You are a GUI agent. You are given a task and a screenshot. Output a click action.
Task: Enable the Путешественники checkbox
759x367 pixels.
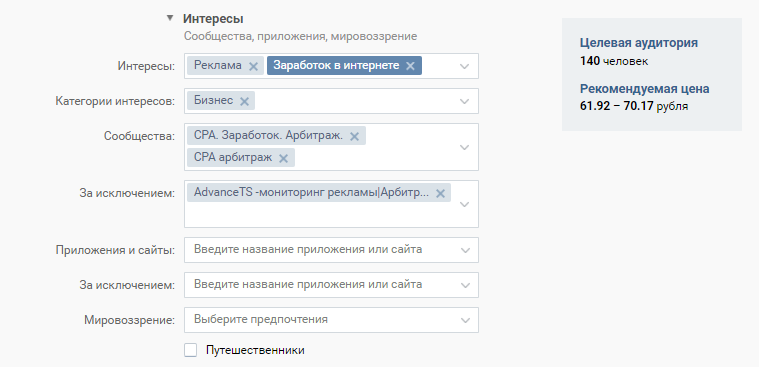click(191, 350)
